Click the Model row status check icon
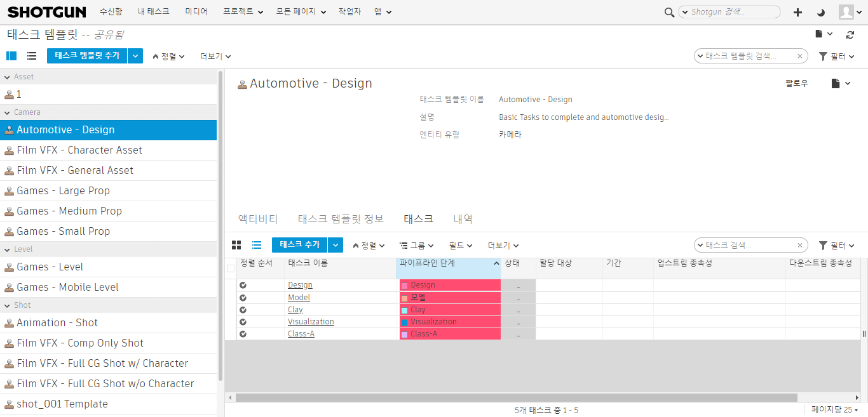 pos(243,297)
